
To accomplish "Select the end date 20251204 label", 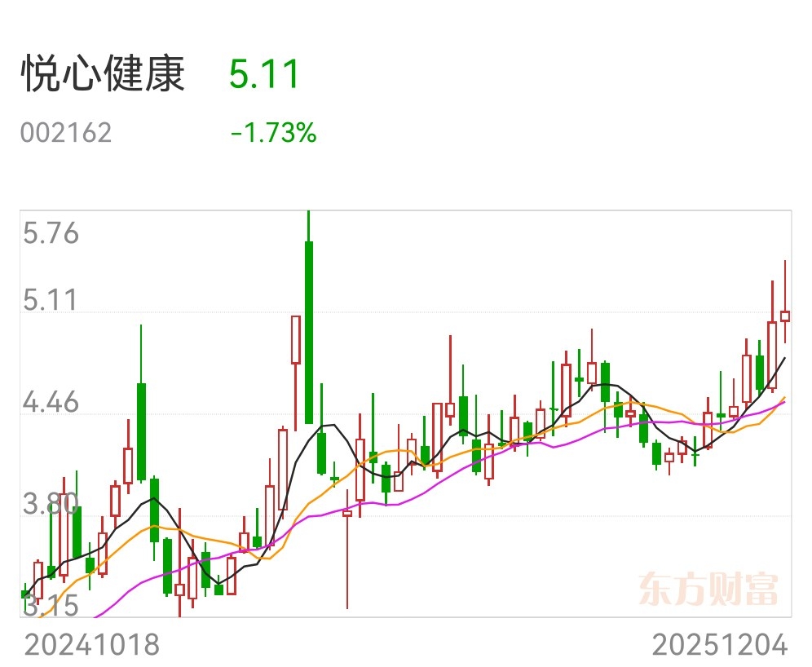I will [720, 645].
